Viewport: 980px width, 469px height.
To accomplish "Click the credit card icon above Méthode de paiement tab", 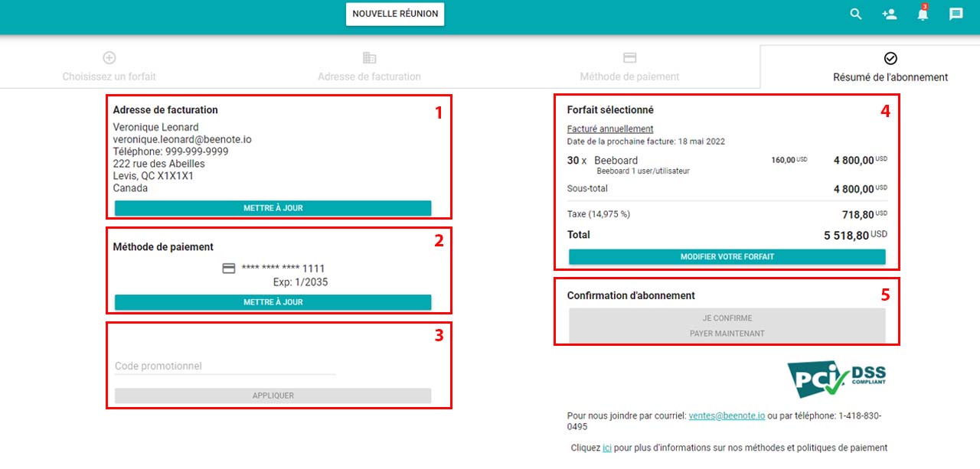I will (x=629, y=57).
